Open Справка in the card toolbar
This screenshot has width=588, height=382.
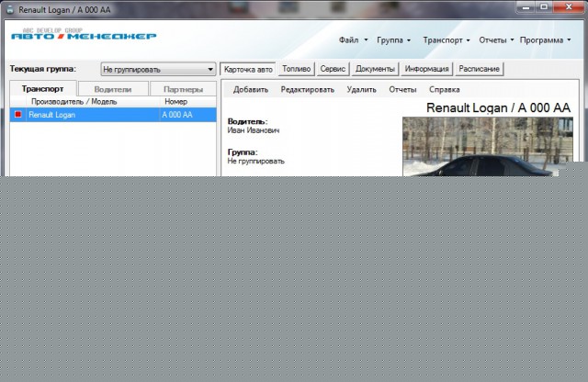tap(445, 90)
